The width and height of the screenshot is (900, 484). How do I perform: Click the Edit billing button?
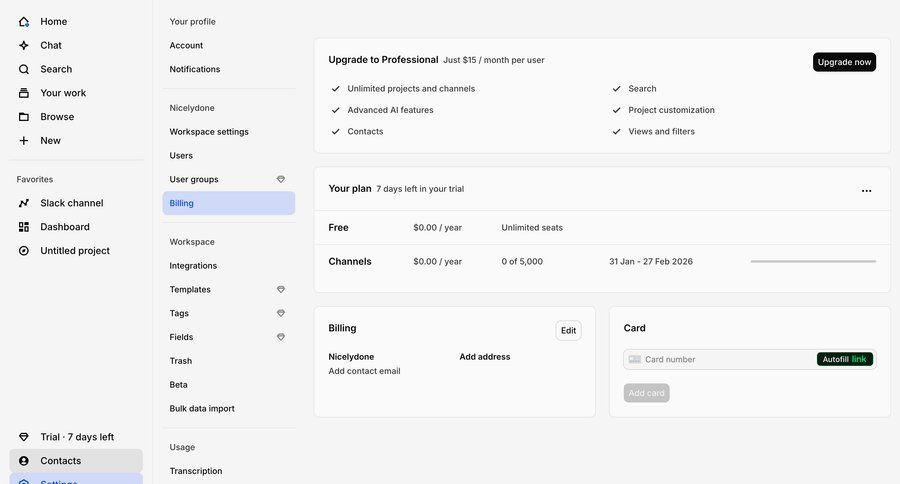568,330
